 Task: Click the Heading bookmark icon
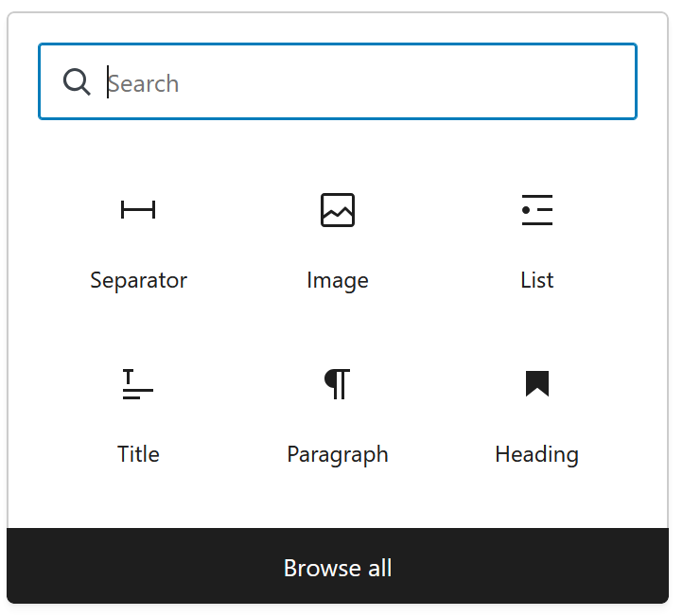[x=536, y=383]
